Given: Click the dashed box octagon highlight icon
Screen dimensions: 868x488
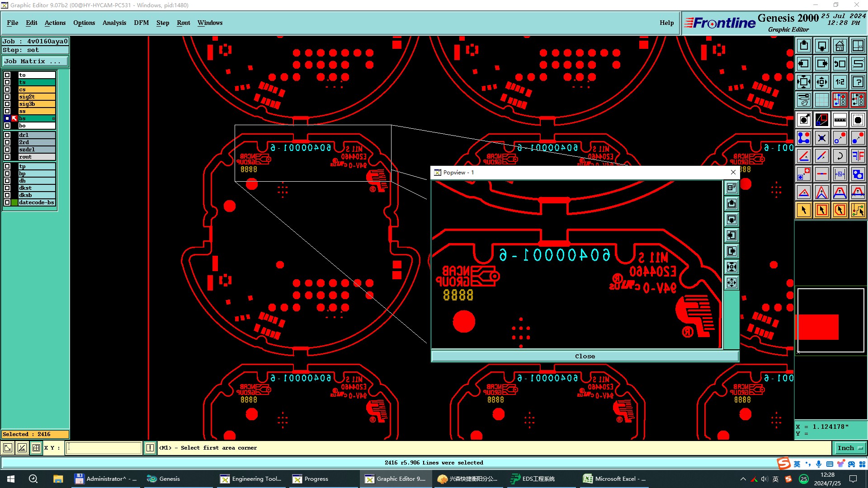Looking at the screenshot, I should pos(858,120).
